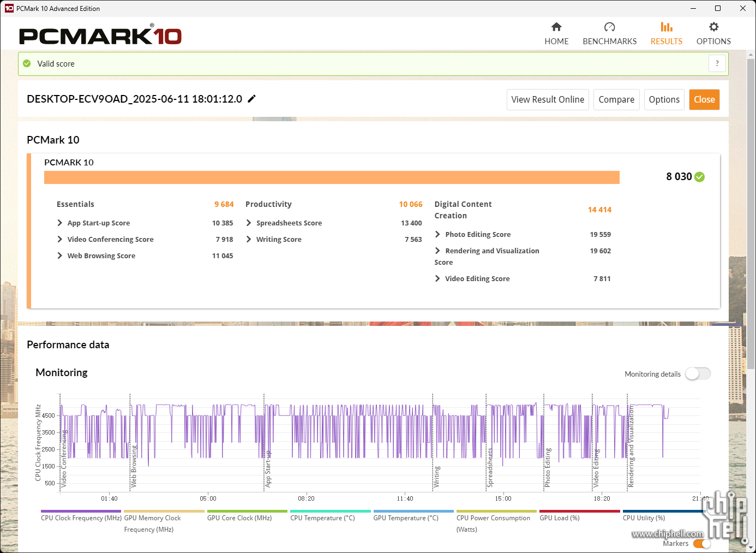Image resolution: width=756 pixels, height=553 pixels.
Task: Click the Spreadsheets marker in chart
Action: click(x=489, y=468)
